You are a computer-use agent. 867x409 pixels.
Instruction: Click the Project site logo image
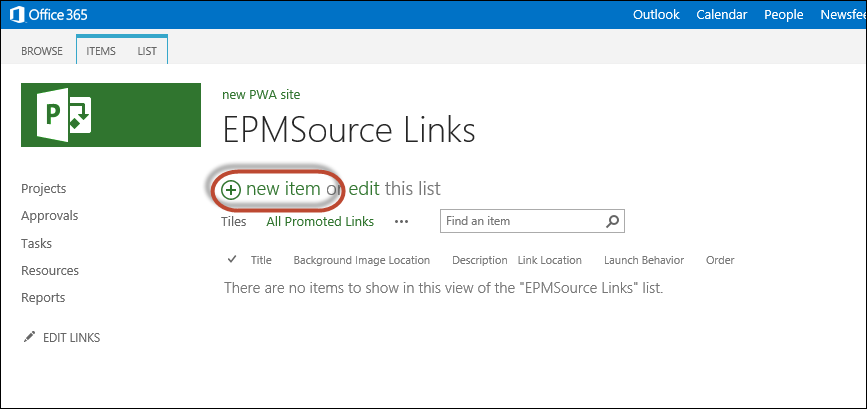111,115
